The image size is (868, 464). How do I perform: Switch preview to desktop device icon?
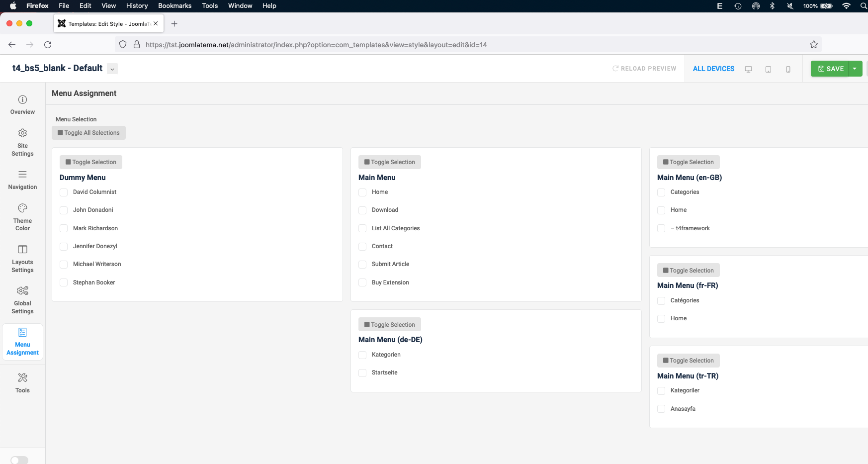[748, 69]
